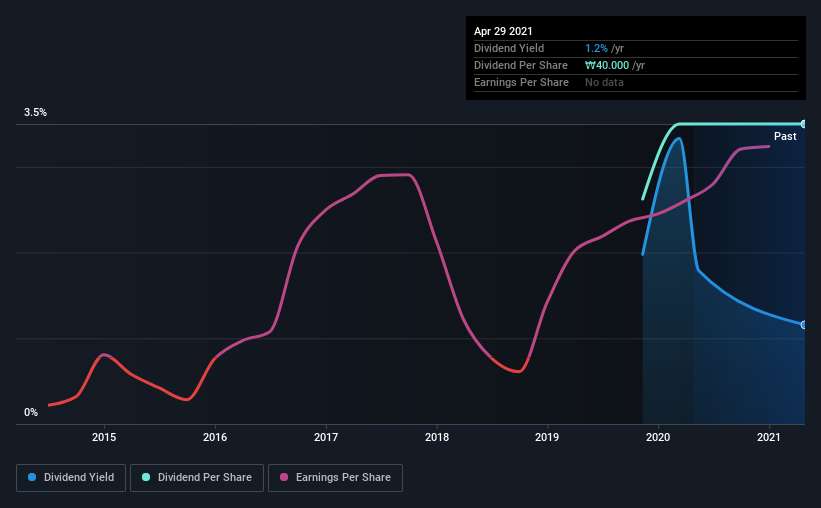
Task: Click the "No data" text in tooltip
Action: [604, 82]
